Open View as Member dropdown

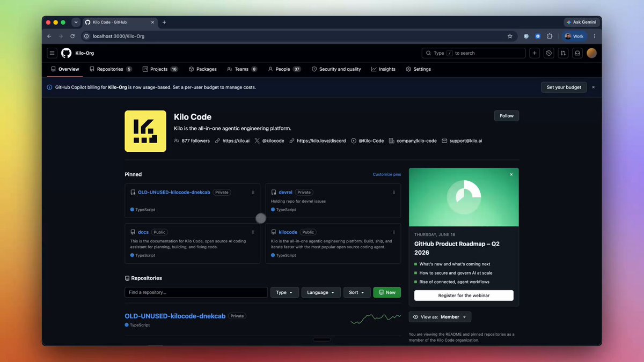(440, 317)
